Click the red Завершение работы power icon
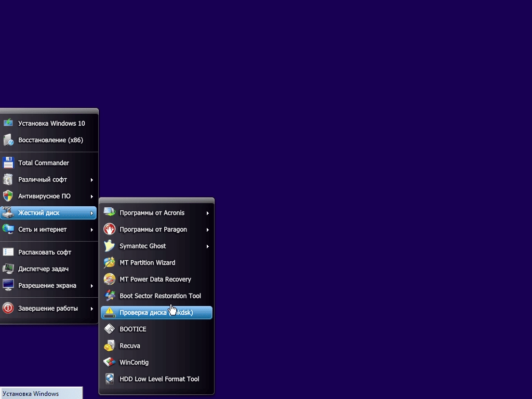Image resolution: width=532 pixels, height=399 pixels. tap(8, 308)
